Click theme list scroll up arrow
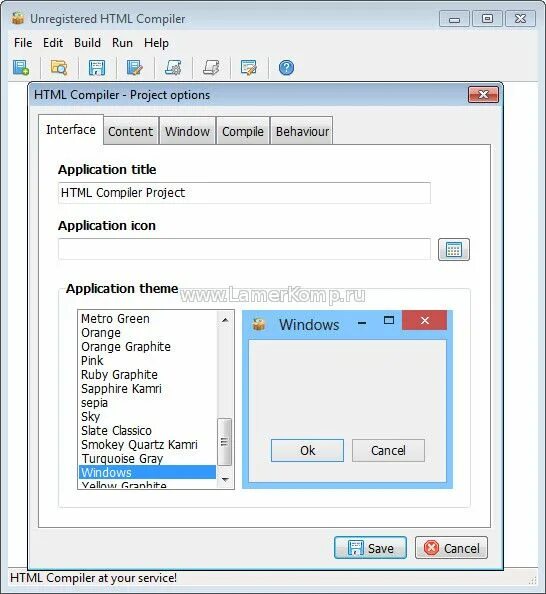546x594 pixels. point(225,320)
